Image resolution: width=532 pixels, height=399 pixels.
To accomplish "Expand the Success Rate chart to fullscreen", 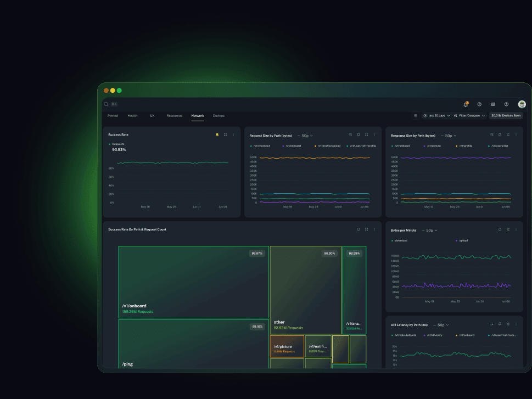I will pyautogui.click(x=225, y=134).
